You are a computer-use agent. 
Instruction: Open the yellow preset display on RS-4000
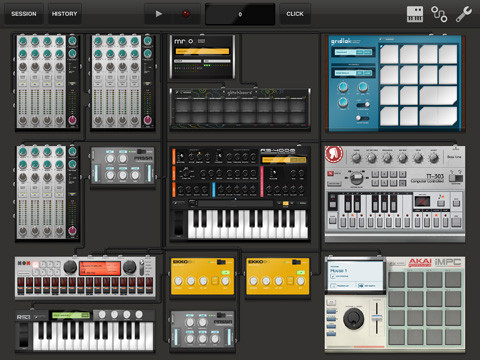(x=284, y=160)
